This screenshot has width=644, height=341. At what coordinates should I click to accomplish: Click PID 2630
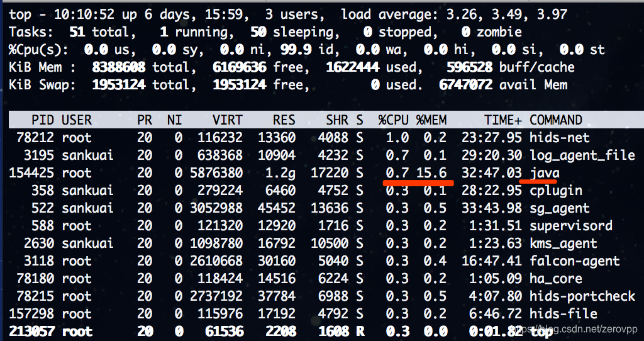tap(39, 243)
